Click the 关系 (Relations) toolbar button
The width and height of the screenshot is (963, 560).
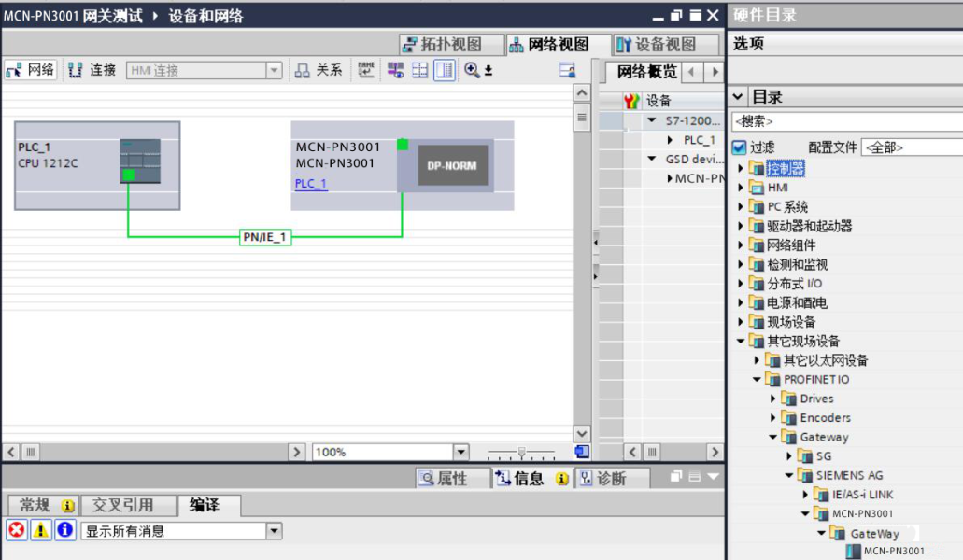pos(318,70)
